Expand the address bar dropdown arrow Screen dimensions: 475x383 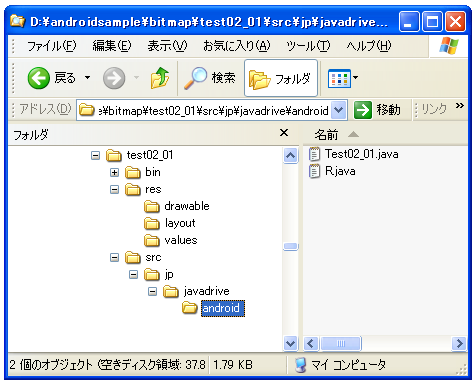(x=339, y=110)
